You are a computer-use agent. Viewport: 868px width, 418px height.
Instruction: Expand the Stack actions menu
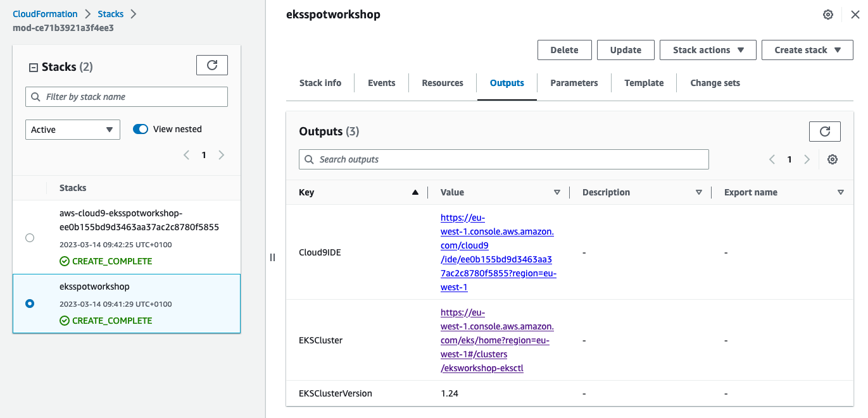point(707,50)
